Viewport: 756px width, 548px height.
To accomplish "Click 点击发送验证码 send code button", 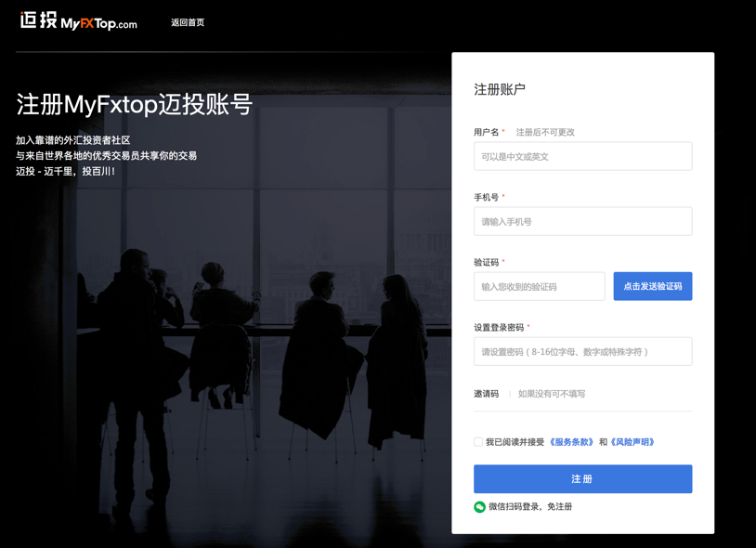I will point(653,286).
